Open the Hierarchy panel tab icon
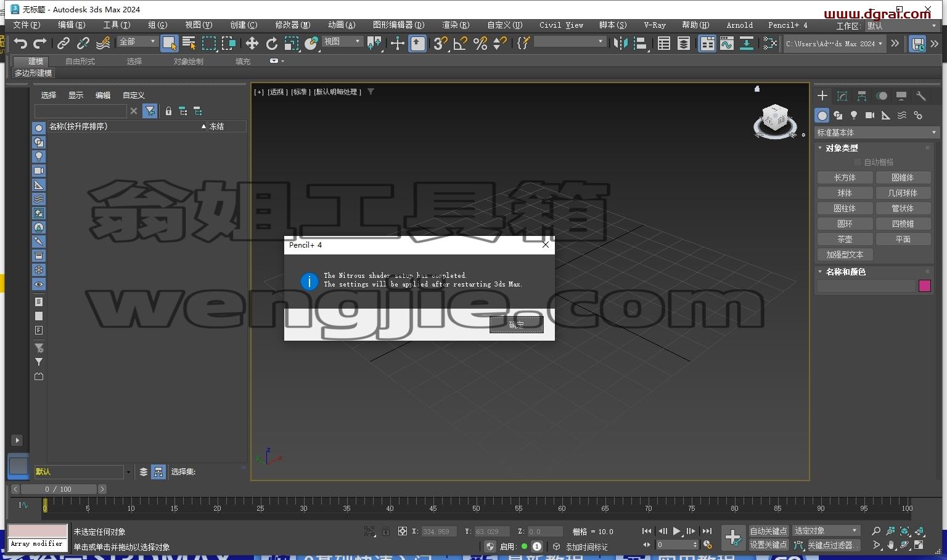 pyautogui.click(x=862, y=96)
